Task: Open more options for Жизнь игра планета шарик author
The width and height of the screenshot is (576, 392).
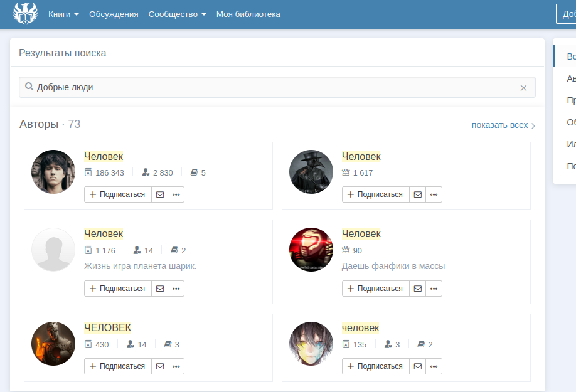Action: pos(176,289)
